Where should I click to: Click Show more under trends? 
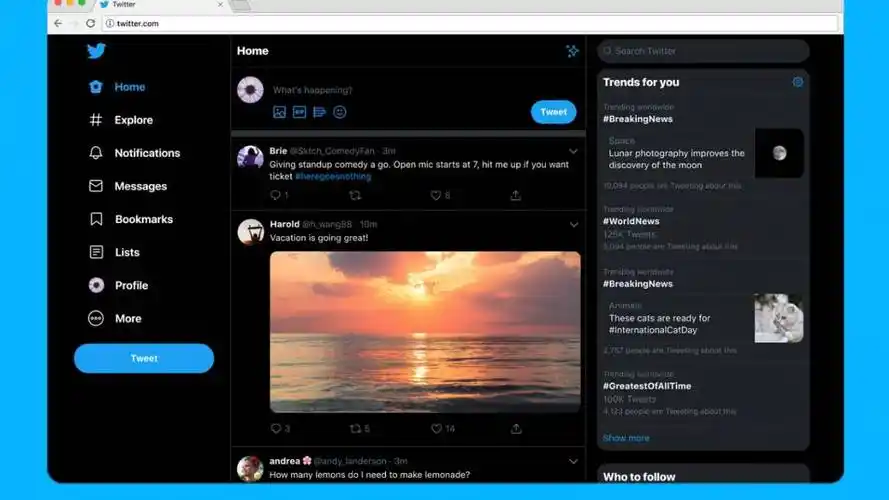pos(626,438)
